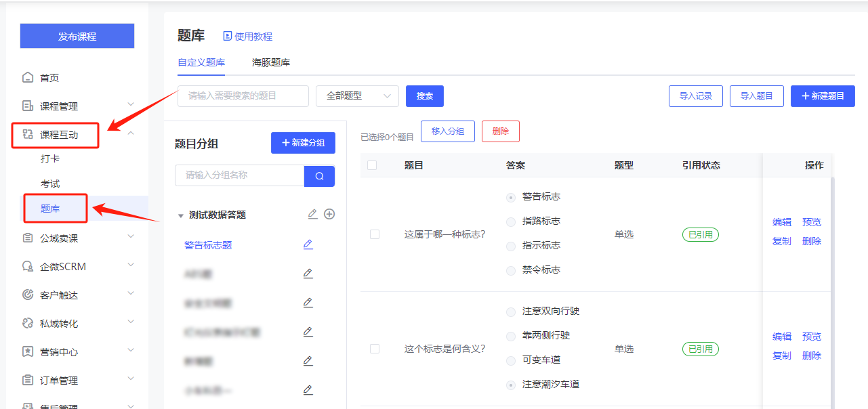Click the magnifier search icon for group names
This screenshot has height=409, width=868.
pos(319,176)
